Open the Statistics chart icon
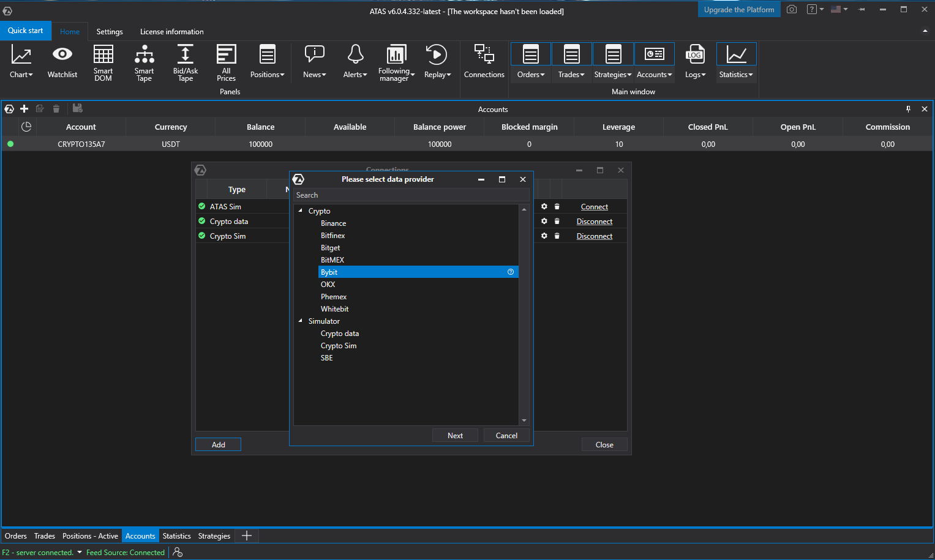The image size is (935, 560). click(737, 54)
